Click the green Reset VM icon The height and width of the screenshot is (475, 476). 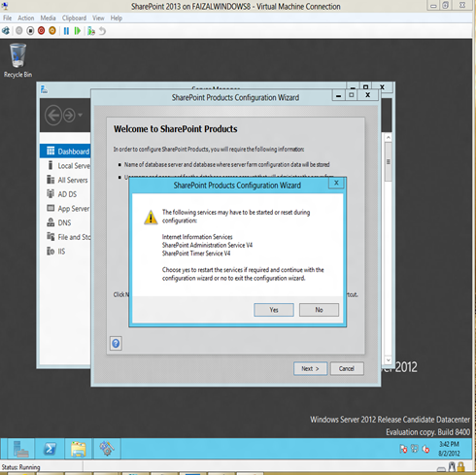[78, 31]
